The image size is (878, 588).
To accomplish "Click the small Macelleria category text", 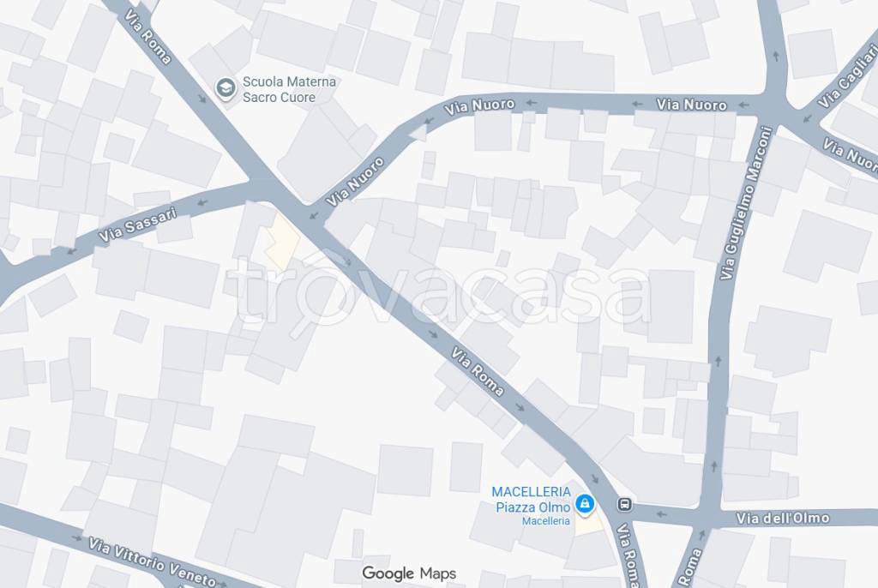I will [545, 521].
